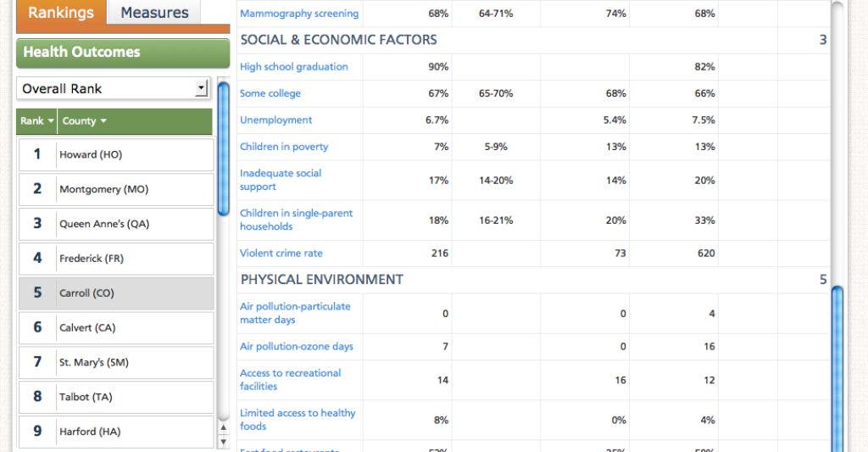Select Talbot (TA) county row
868x452 pixels.
pos(116,397)
